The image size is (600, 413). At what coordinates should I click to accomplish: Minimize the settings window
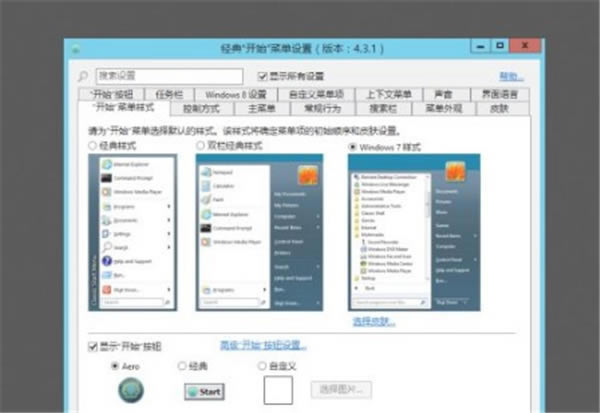480,46
